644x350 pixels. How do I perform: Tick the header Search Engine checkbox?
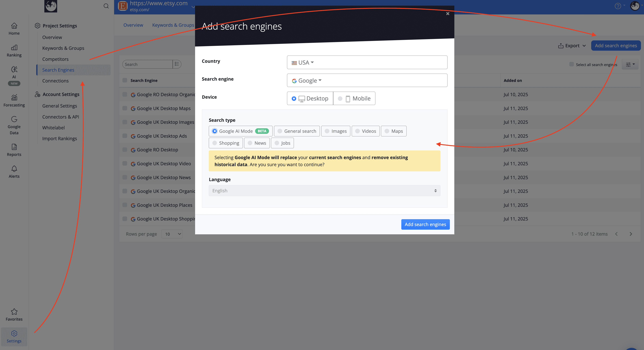(x=125, y=80)
